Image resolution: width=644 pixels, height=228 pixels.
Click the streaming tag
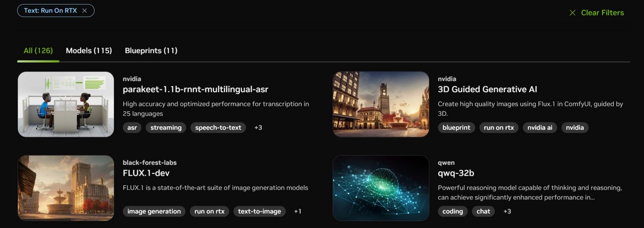[166, 128]
